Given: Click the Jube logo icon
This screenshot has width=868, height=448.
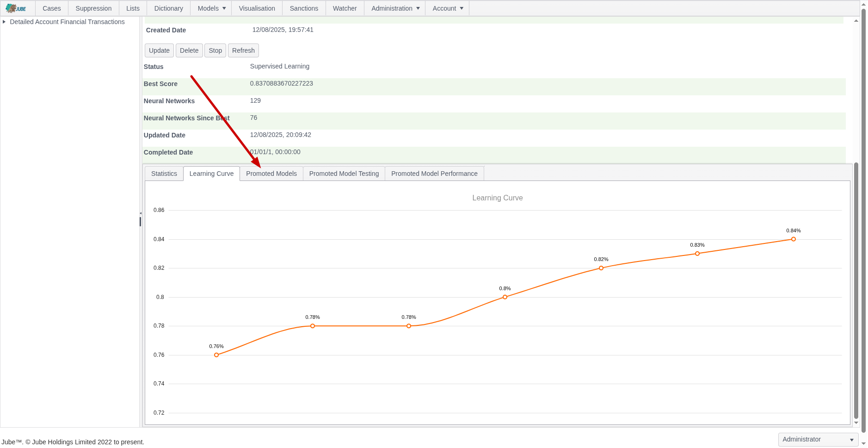Looking at the screenshot, I should coord(16,8).
